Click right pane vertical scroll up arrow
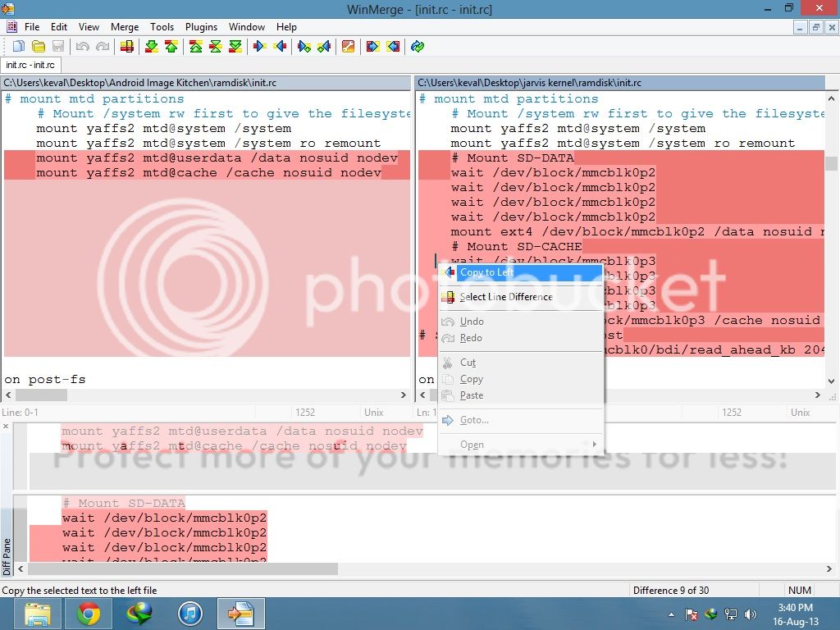The image size is (840, 630). [831, 98]
